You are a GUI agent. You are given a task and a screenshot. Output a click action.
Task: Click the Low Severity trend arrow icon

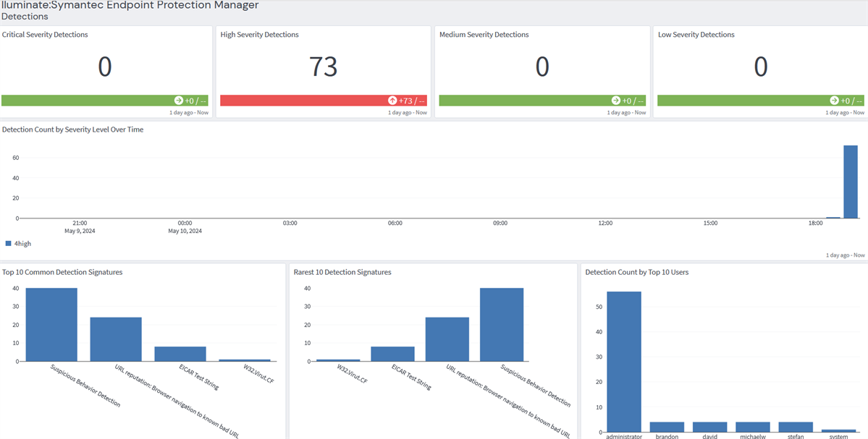(834, 101)
